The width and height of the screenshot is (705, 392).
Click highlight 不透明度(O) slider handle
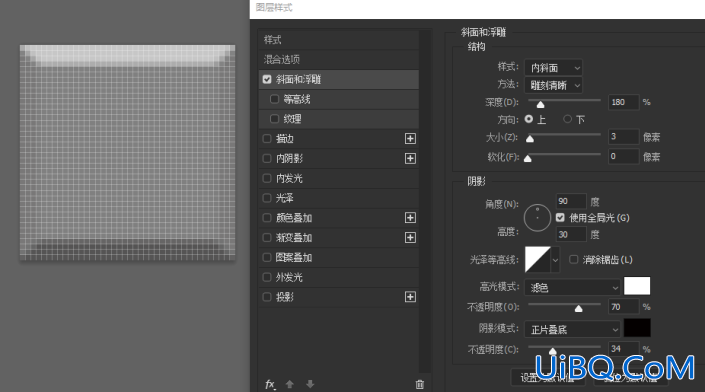[579, 308]
